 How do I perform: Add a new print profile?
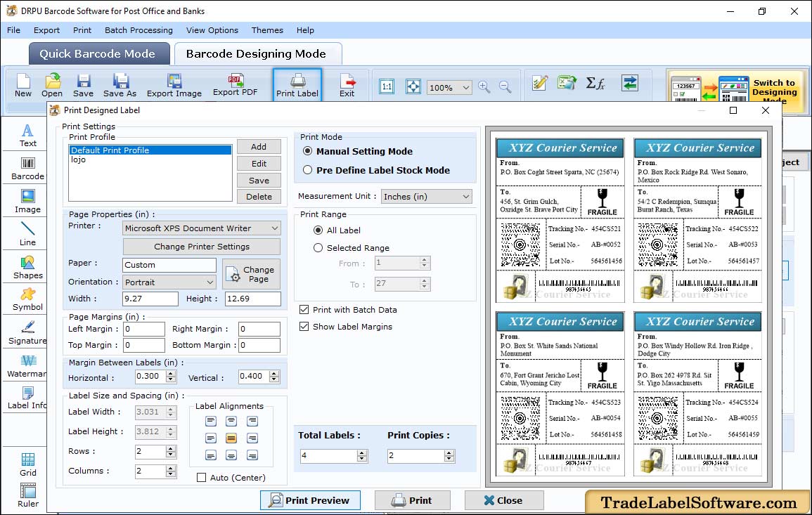click(x=259, y=147)
